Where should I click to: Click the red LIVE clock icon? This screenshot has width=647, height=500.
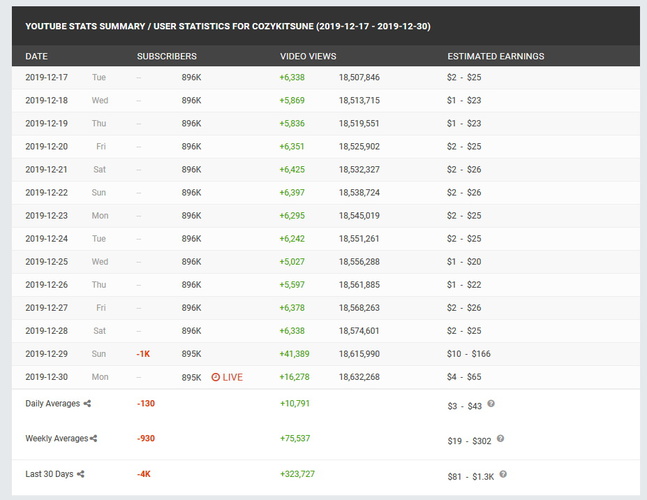coord(215,377)
